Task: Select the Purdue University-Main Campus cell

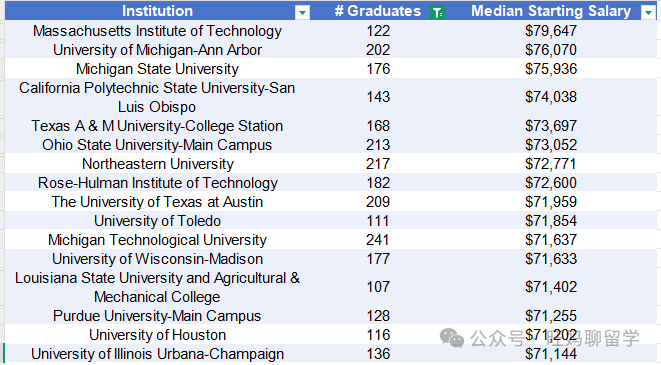Action: tap(158, 316)
